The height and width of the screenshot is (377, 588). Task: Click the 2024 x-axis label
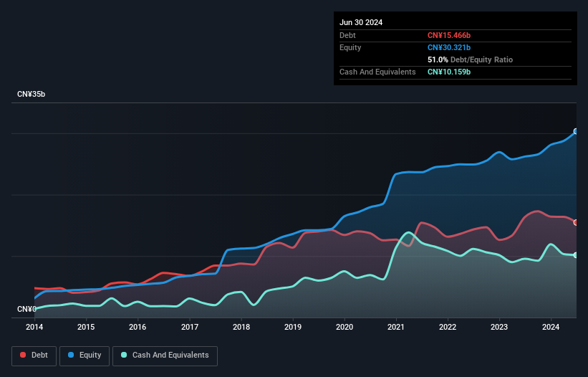tap(551, 328)
